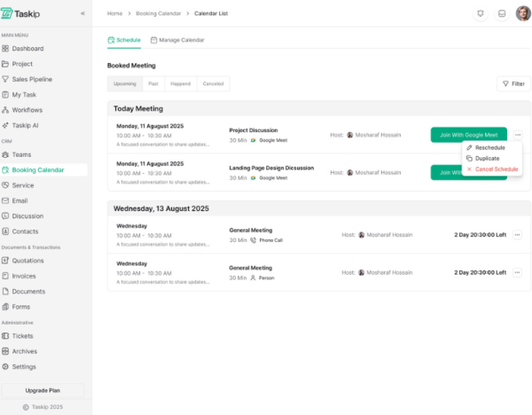
Task: Open Sales Pipeline in the sidebar
Action: [32, 79]
